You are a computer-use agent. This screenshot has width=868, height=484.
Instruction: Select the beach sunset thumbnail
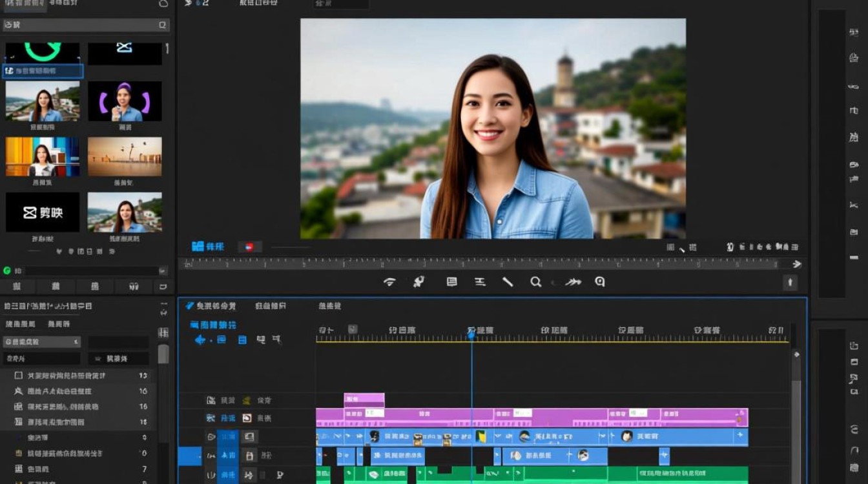click(125, 157)
